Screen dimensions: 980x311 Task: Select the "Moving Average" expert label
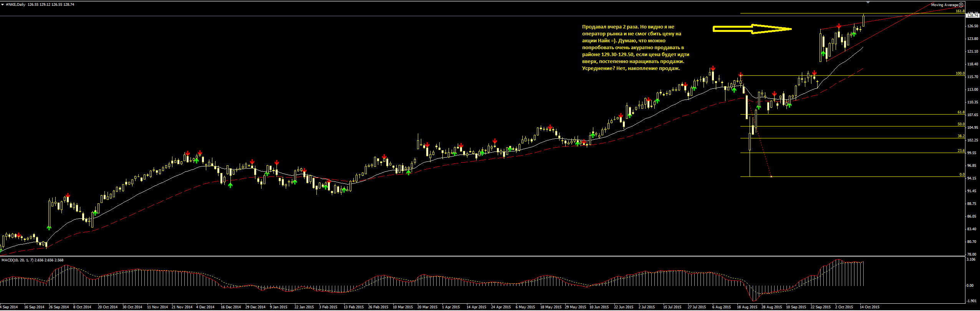tap(944, 5)
